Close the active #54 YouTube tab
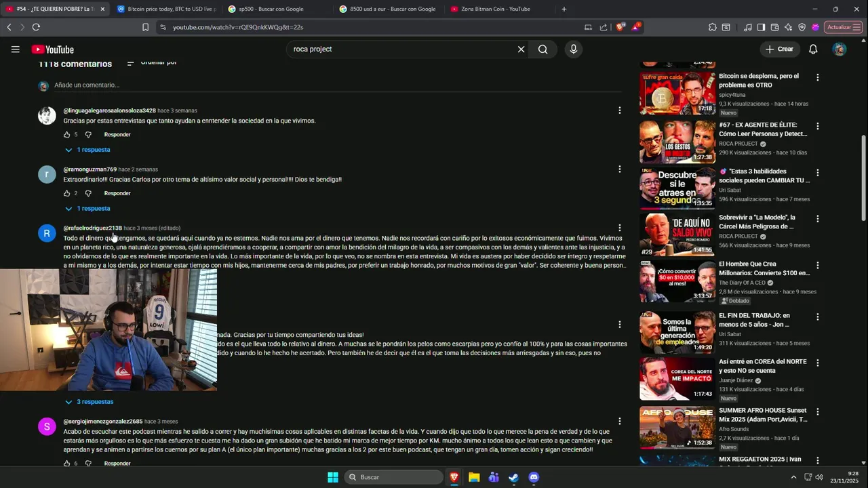Viewport: 868px width, 488px height. pyautogui.click(x=102, y=9)
